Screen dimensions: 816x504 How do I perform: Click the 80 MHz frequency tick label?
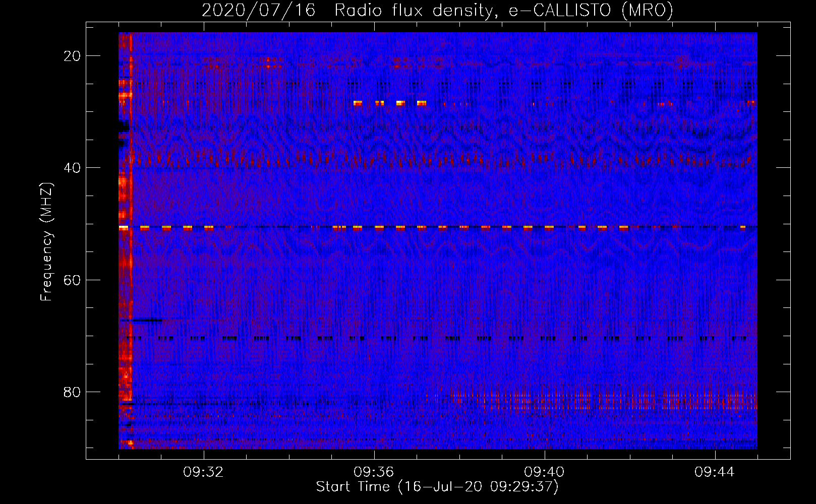(x=72, y=392)
